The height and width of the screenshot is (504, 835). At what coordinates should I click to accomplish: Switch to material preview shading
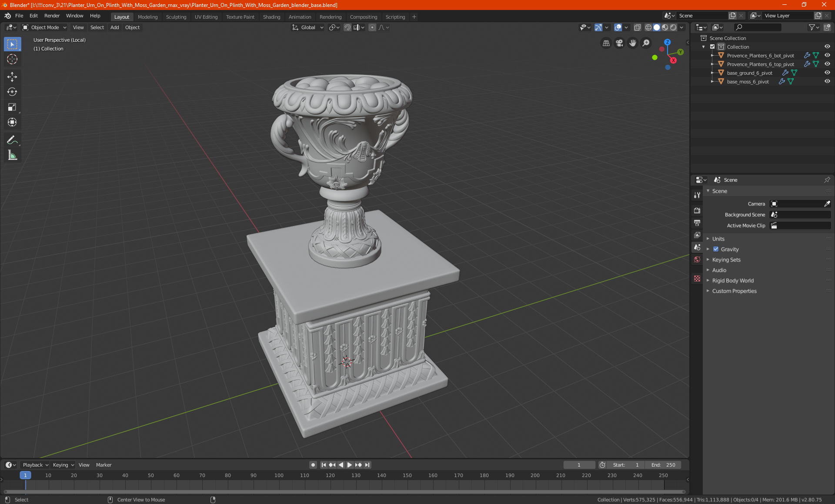pos(665,27)
